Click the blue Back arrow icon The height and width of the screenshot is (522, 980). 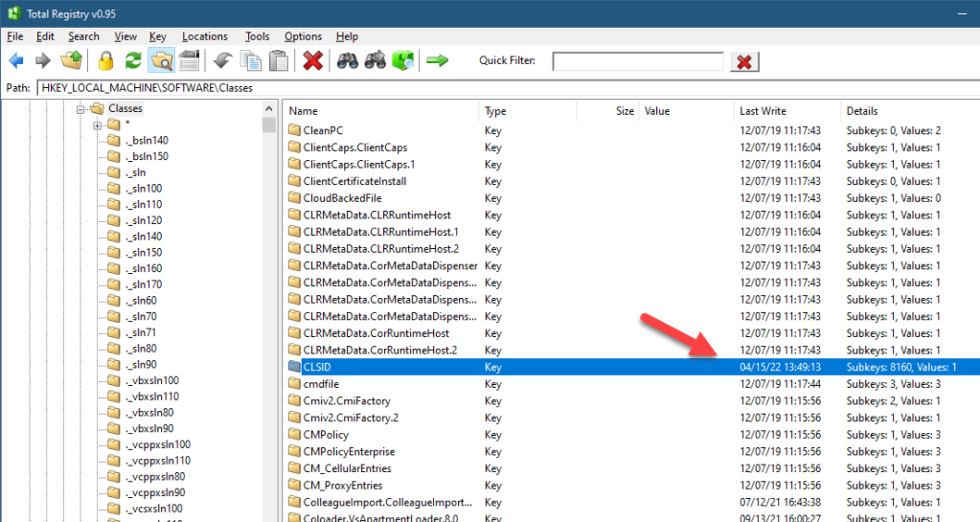tap(15, 61)
